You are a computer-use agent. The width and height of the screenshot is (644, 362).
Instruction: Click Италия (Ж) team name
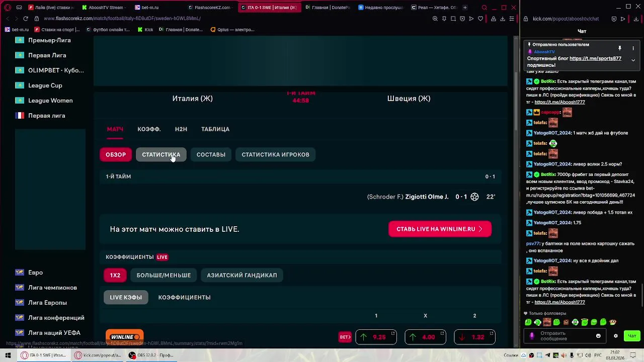coord(193,99)
